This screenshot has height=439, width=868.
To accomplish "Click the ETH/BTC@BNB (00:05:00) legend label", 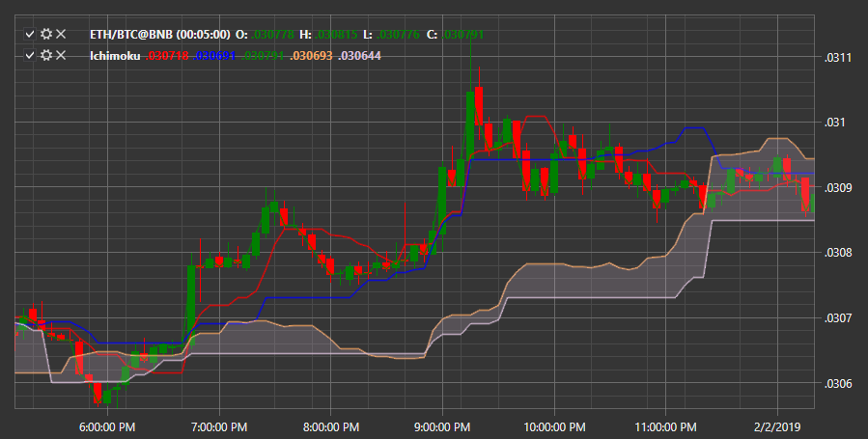I will [x=160, y=35].
